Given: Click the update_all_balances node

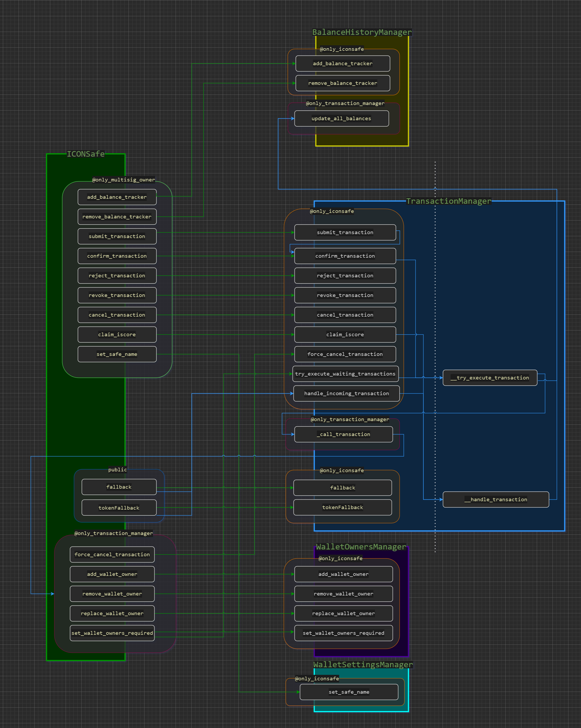Looking at the screenshot, I should click(x=342, y=119).
